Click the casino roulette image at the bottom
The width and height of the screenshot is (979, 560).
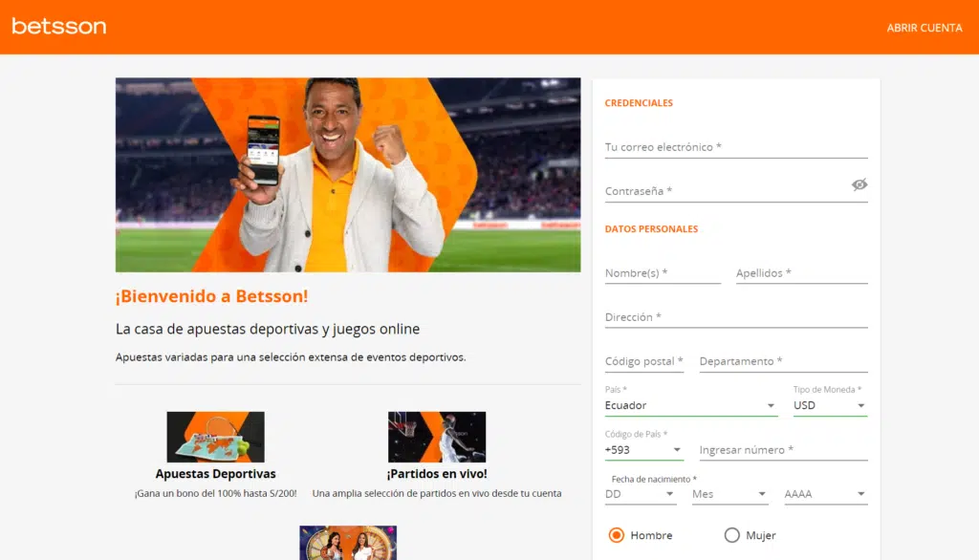tap(347, 545)
